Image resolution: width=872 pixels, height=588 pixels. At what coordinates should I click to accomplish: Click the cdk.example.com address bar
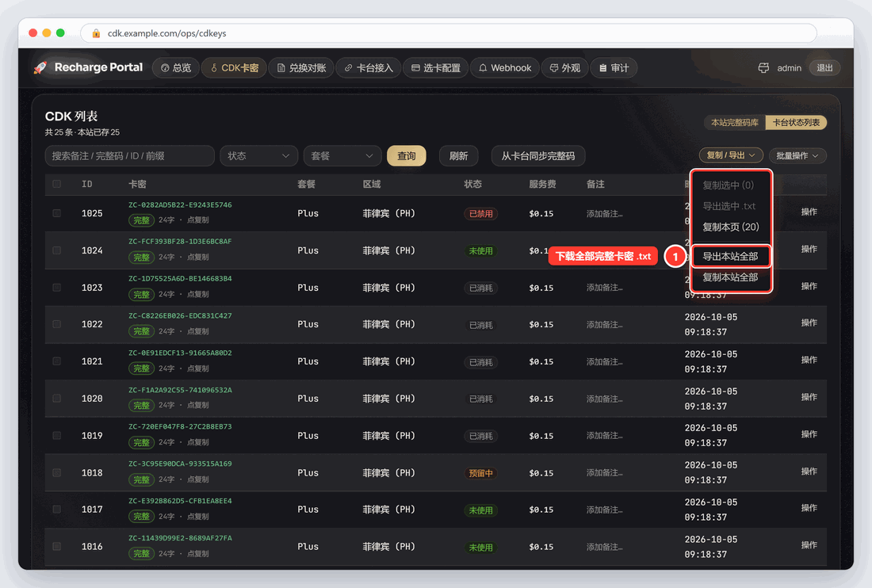448,33
